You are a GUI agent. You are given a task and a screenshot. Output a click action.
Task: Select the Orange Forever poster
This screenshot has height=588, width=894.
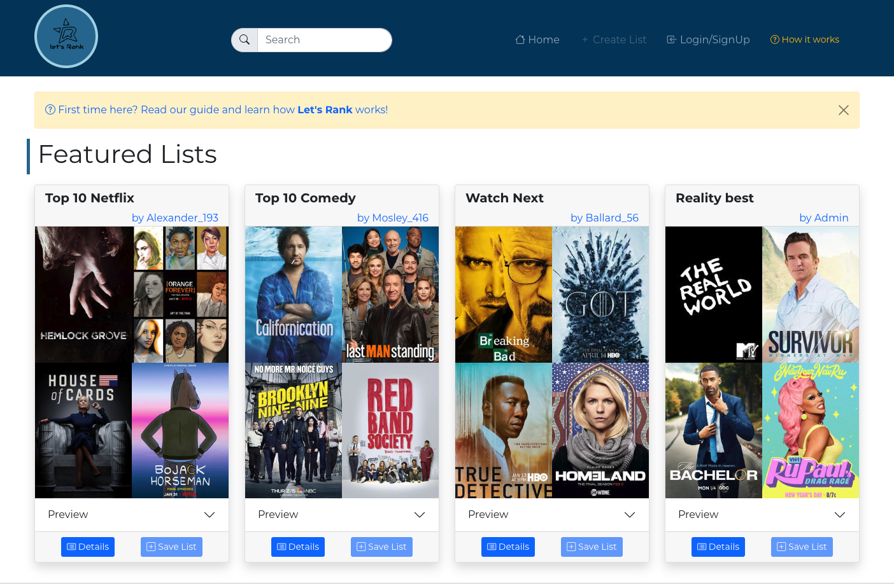[180, 295]
